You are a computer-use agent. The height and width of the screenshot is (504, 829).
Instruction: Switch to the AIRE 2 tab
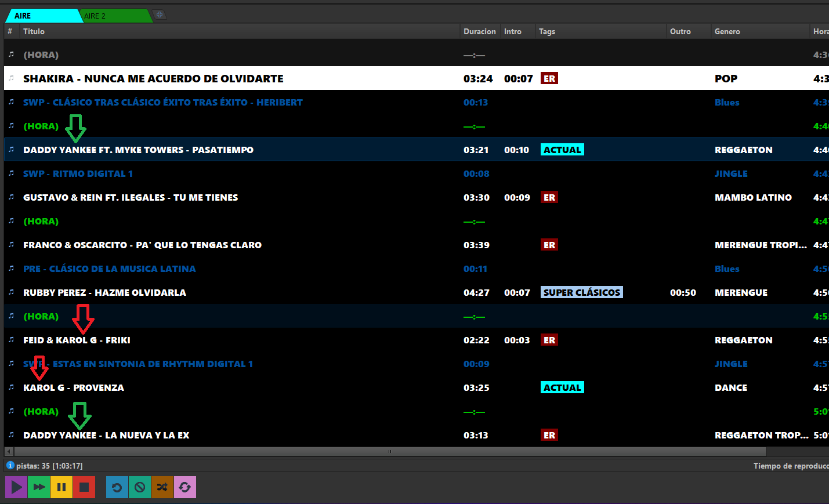115,16
